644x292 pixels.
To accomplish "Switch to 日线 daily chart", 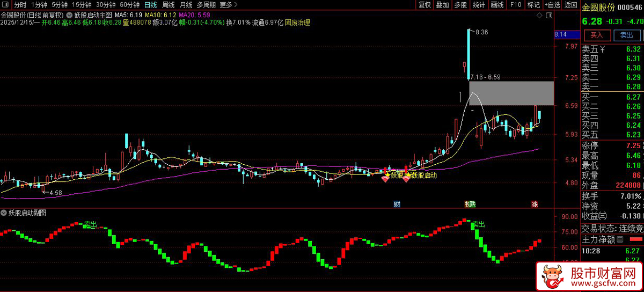I will (x=151, y=5).
